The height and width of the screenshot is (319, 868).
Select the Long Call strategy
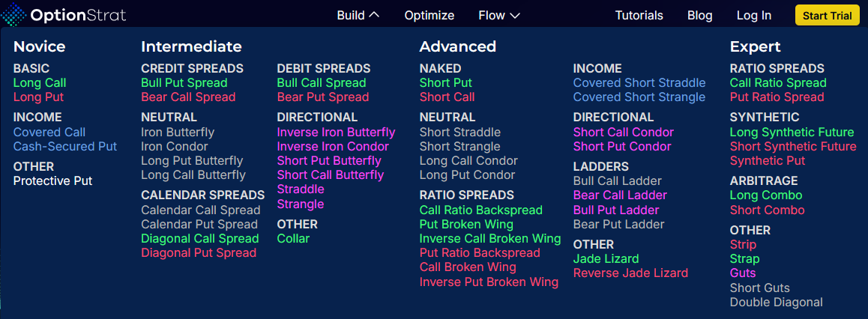click(40, 83)
